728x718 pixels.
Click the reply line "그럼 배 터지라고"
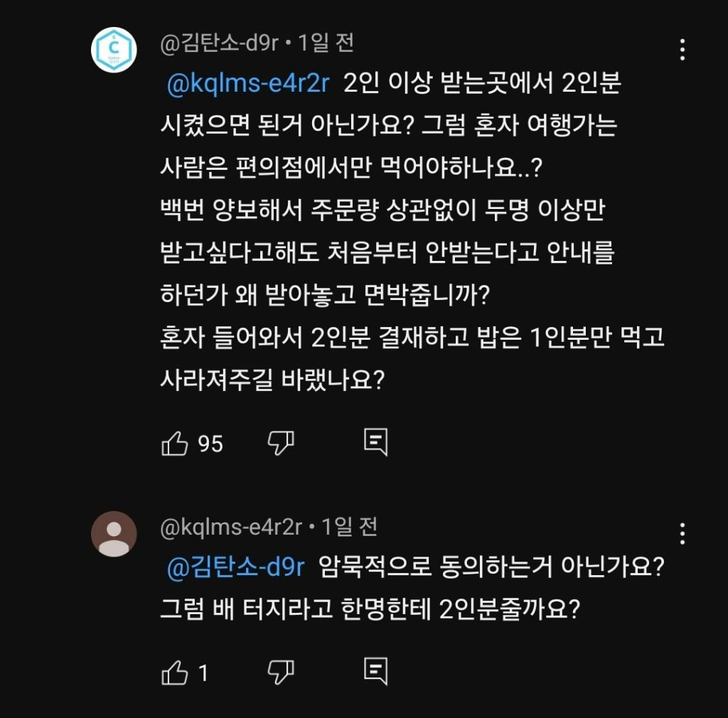click(370, 609)
